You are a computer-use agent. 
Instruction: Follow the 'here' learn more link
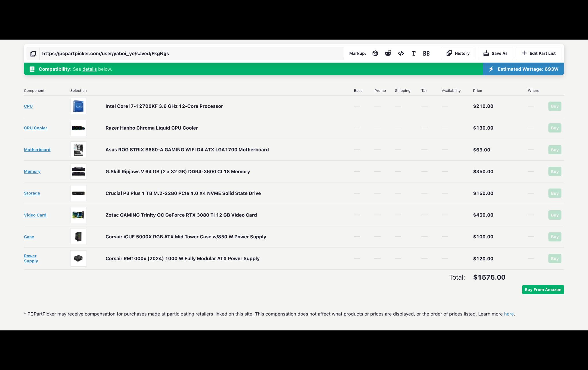point(509,314)
